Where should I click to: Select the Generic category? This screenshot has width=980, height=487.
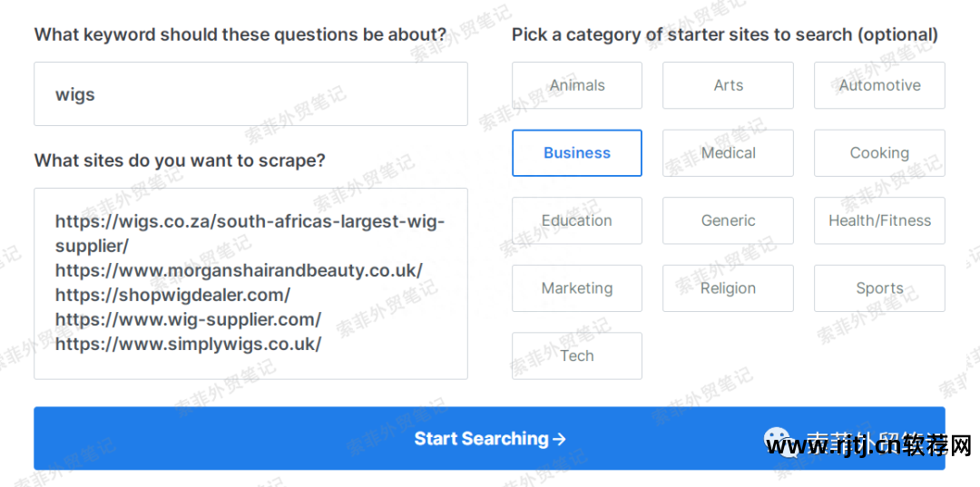[x=728, y=220]
